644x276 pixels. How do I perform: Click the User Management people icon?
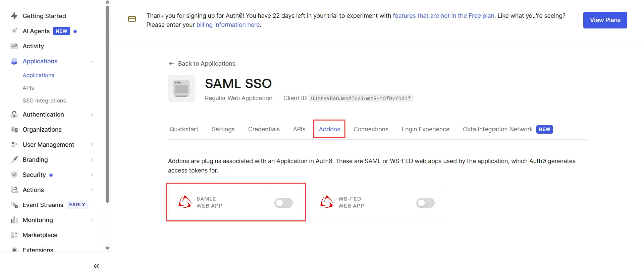coord(14,145)
